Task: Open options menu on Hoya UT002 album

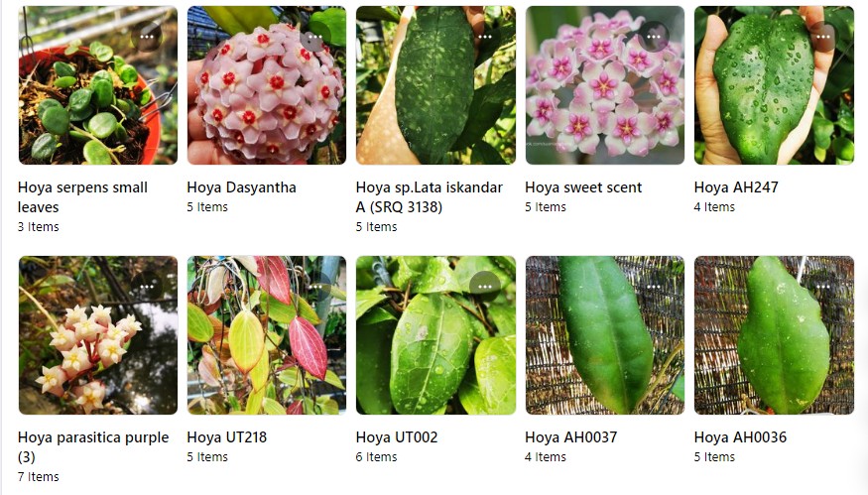Action: click(485, 287)
